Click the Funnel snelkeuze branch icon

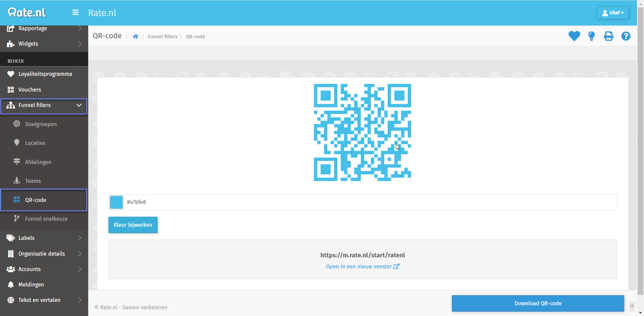point(16,218)
